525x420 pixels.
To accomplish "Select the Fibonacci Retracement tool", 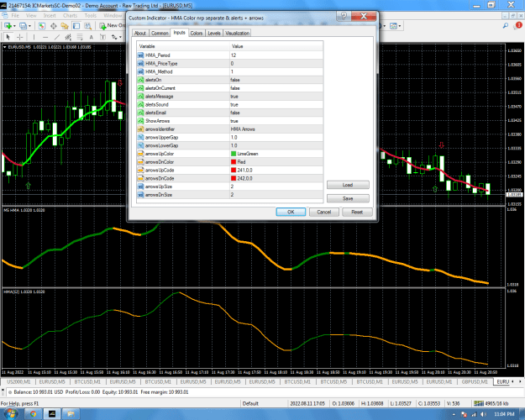I will point(80,37).
